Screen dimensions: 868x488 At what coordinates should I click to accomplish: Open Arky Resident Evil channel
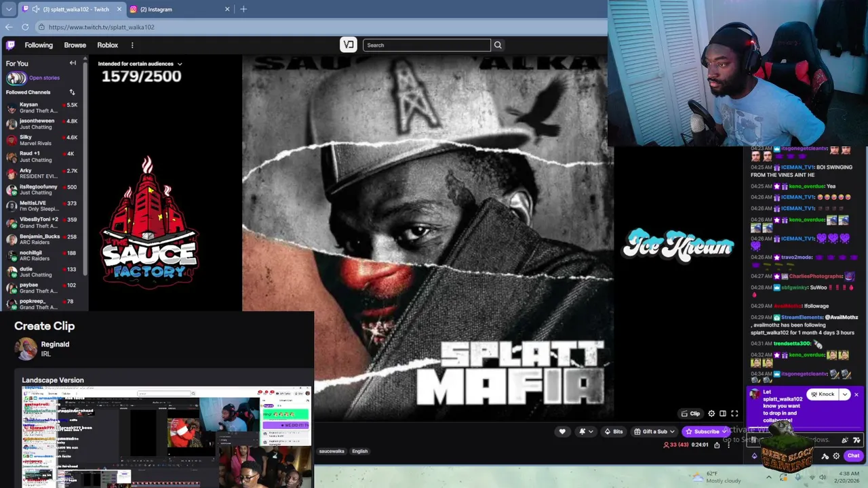tap(42, 174)
